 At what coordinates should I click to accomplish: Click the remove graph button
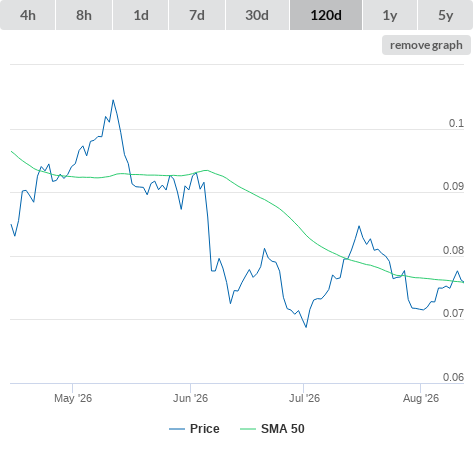pos(426,45)
